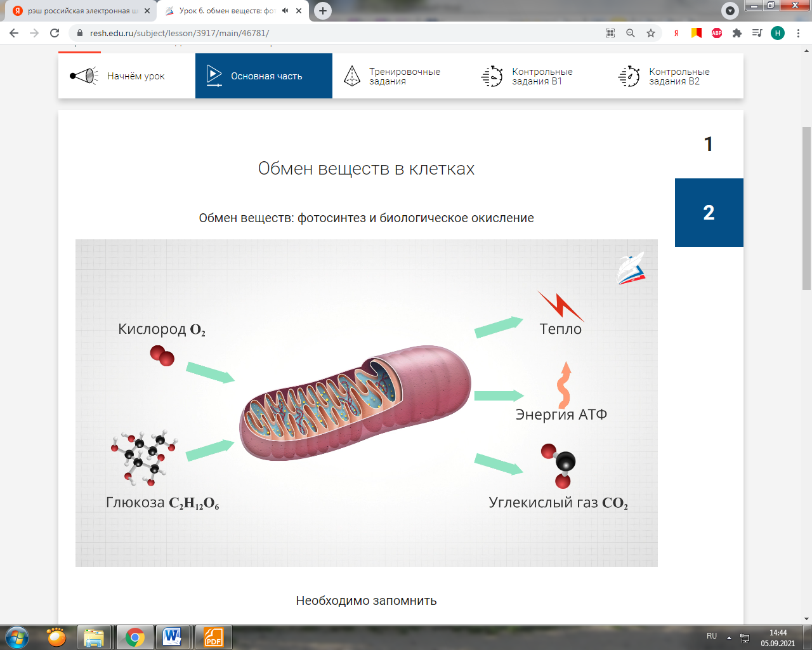
Task: Expand the tab search dropdown arrow
Action: [x=730, y=11]
